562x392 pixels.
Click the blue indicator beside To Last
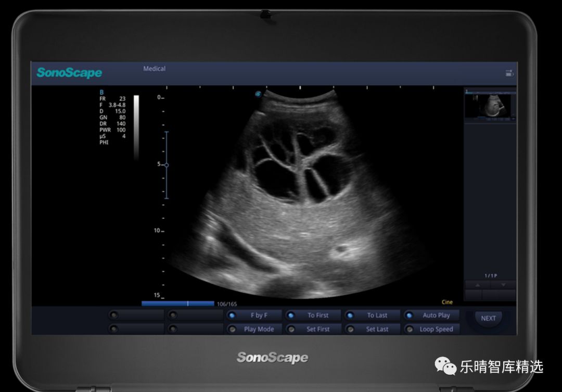pos(350,315)
